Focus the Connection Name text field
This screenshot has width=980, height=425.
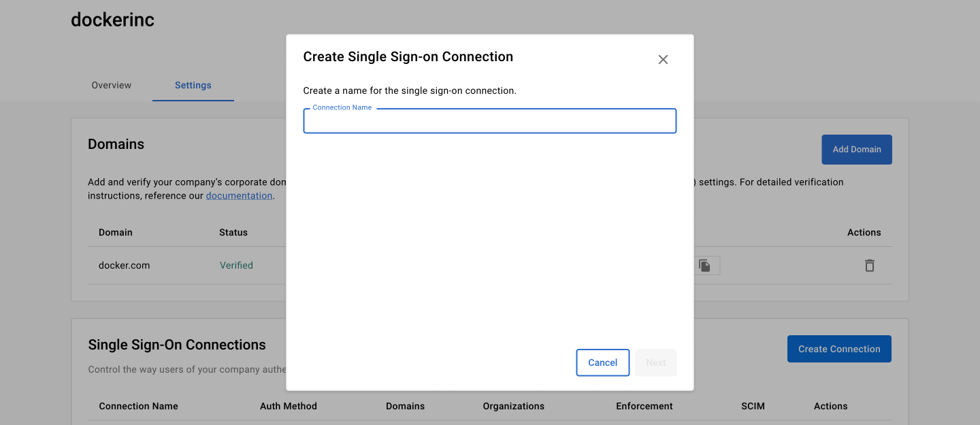[489, 121]
